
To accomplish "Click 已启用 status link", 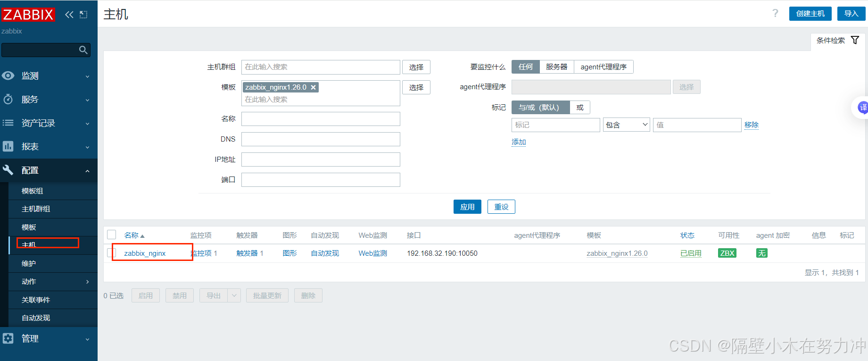I will 691,253.
